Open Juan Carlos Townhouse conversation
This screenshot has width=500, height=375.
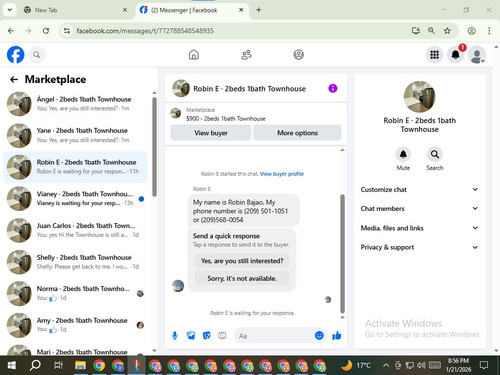coord(75,230)
